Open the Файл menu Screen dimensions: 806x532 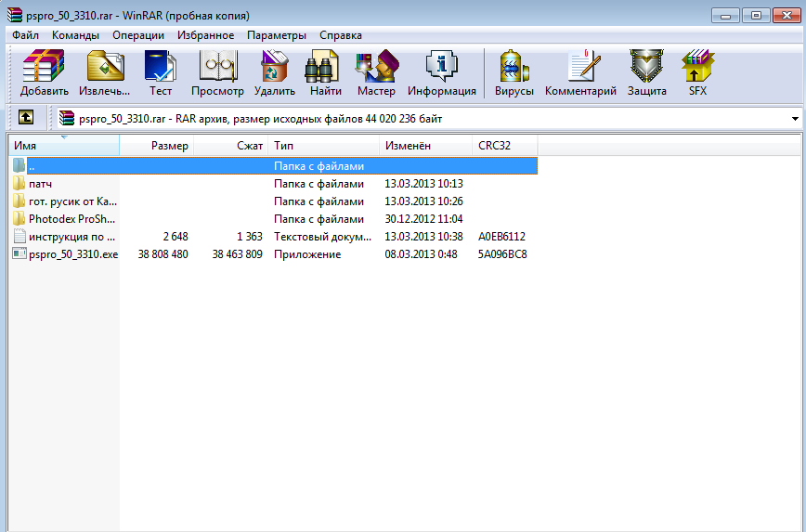(26, 35)
